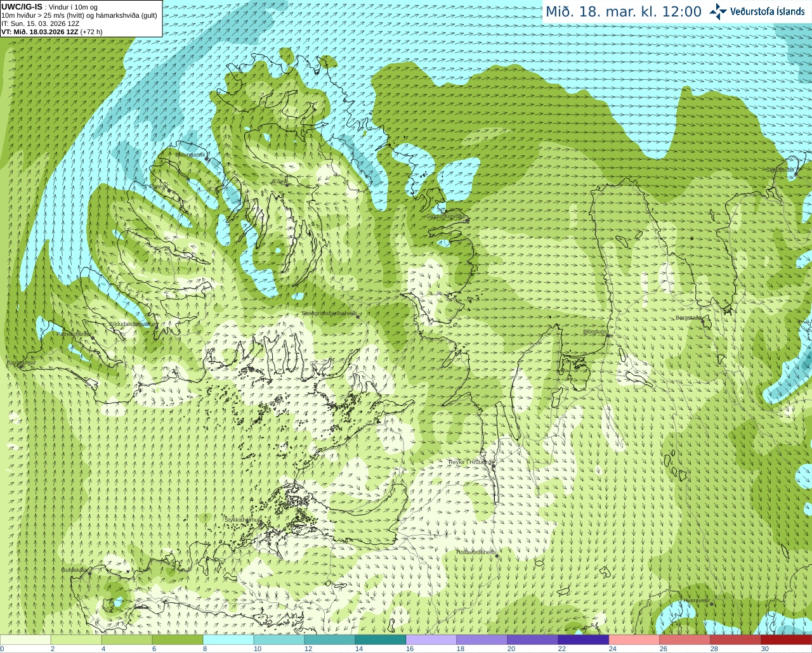
Task: Select the 12–14 m/s teal legend swatch
Action: point(330,640)
